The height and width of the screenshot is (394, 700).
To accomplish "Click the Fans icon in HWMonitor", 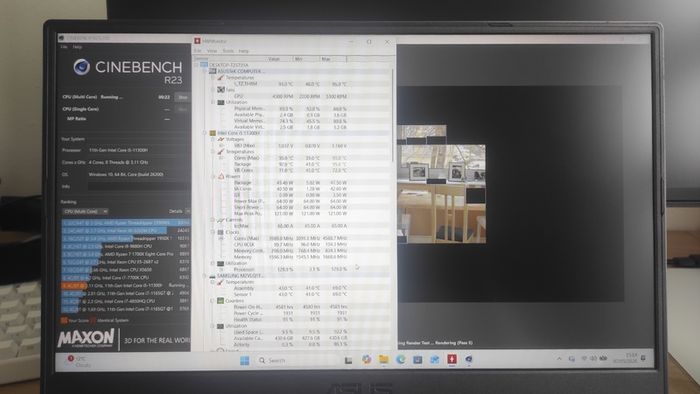I will [221, 90].
